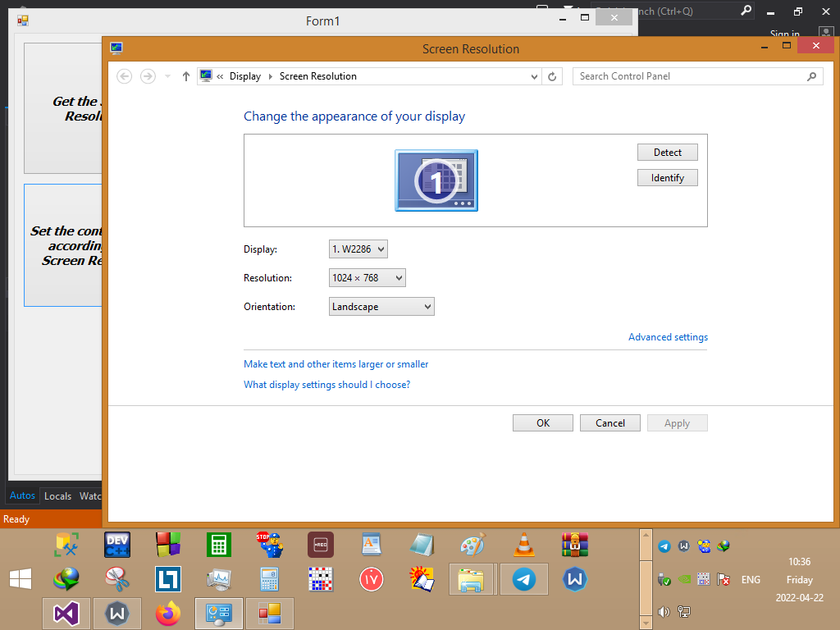Open the recent locations dropdown arrow
The height and width of the screenshot is (630, 840).
click(167, 76)
